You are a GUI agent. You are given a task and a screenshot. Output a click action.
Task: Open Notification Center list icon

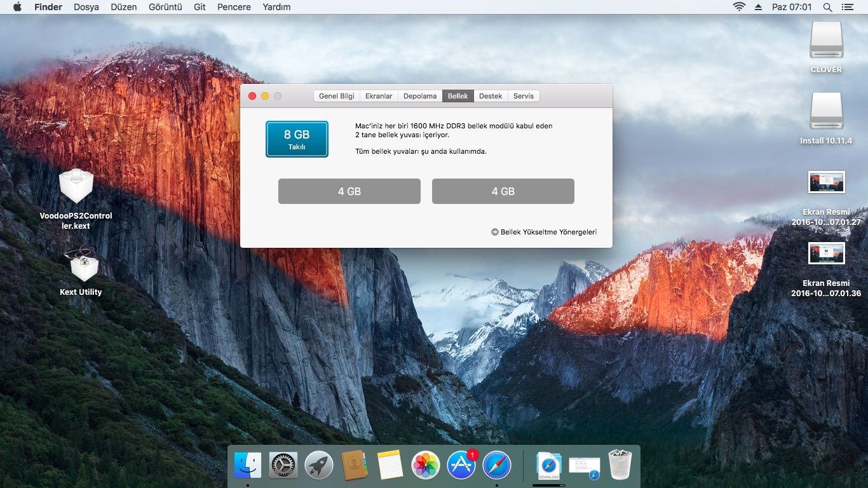coord(848,7)
